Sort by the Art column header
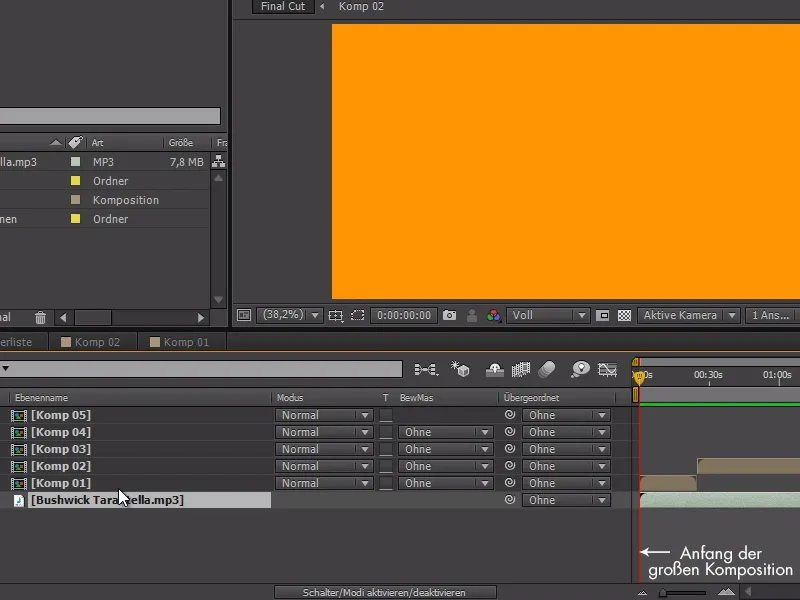This screenshot has height=600, width=800. pyautogui.click(x=97, y=142)
